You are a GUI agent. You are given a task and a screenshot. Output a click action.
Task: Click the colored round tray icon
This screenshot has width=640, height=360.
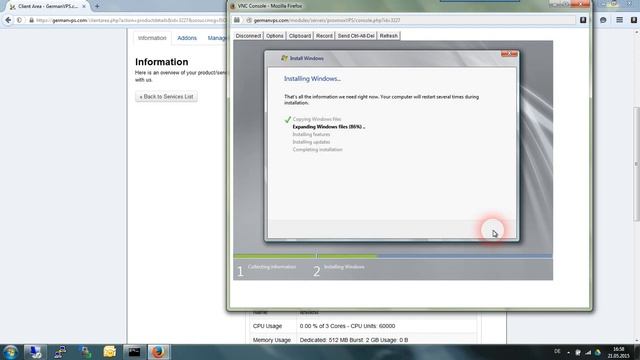(598, 352)
